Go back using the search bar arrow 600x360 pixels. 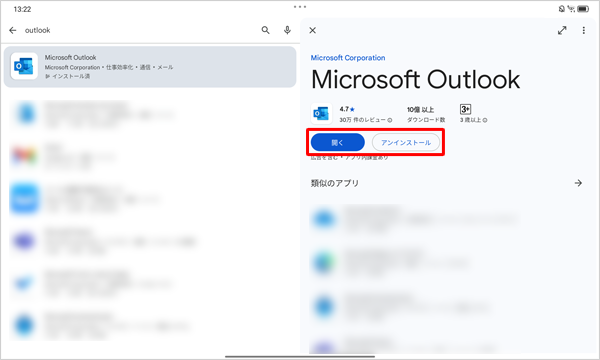coord(13,30)
